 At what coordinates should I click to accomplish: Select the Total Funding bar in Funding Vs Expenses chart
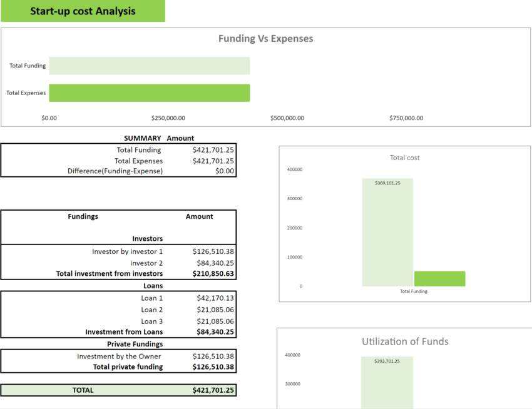pos(149,65)
